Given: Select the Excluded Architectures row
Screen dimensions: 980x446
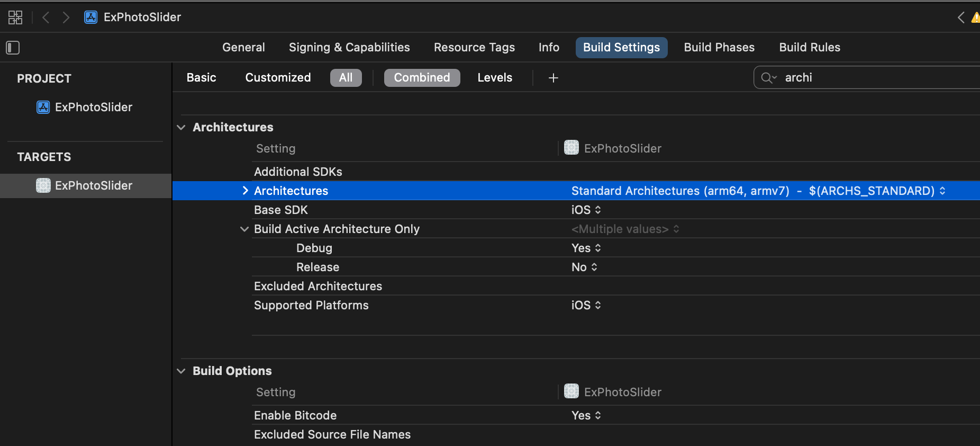Looking at the screenshot, I should click(616, 286).
